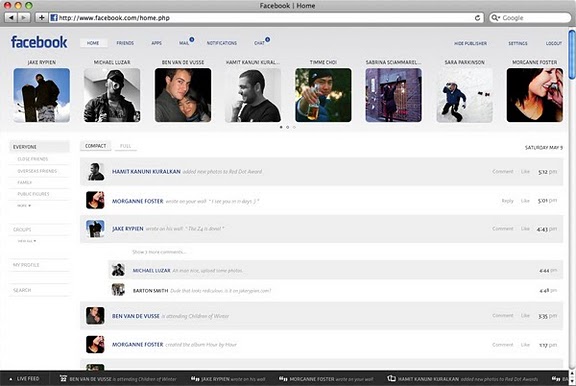Select the second carousel page dot
This screenshot has width=576, height=386.
point(288,127)
